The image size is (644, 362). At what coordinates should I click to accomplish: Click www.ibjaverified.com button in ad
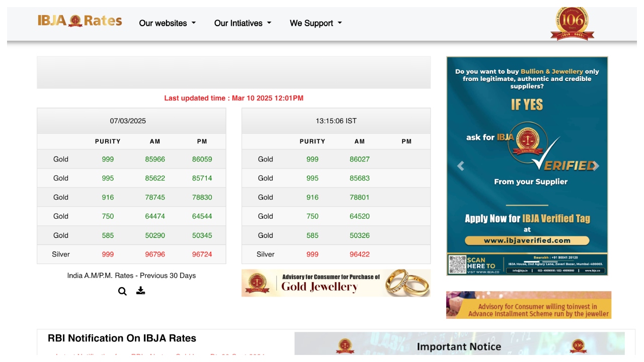coord(527,240)
